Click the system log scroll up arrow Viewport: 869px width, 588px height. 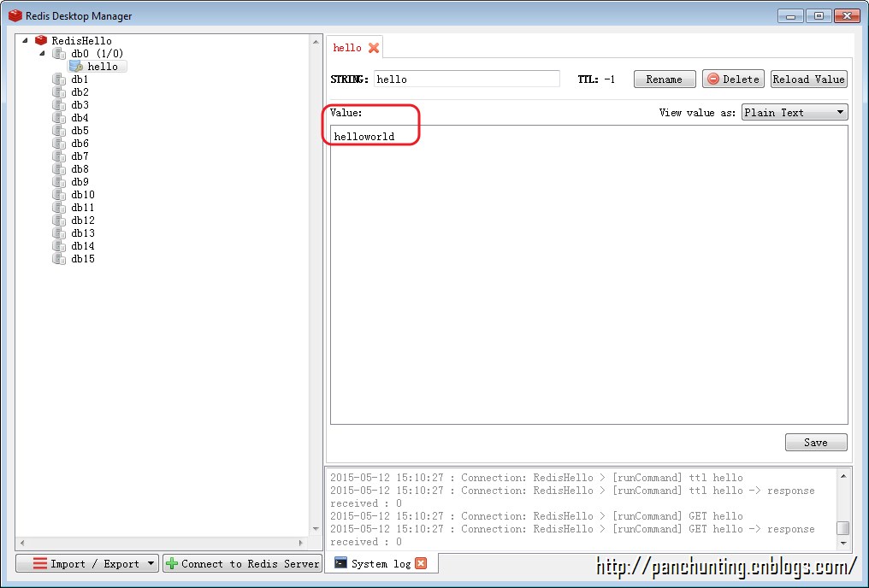click(x=843, y=476)
